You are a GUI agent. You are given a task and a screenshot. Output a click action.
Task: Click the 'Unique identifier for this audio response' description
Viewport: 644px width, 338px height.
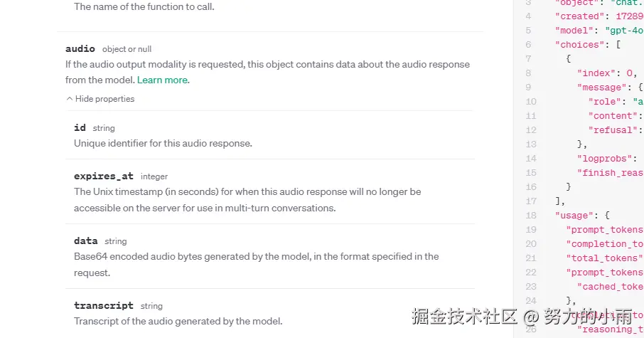point(163,143)
